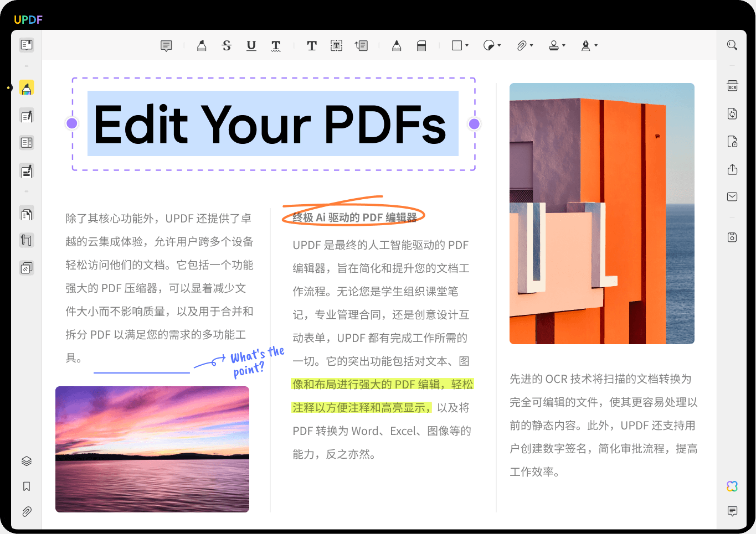The image size is (756, 534).
Task: Select the Text comment tool
Action: (x=312, y=46)
